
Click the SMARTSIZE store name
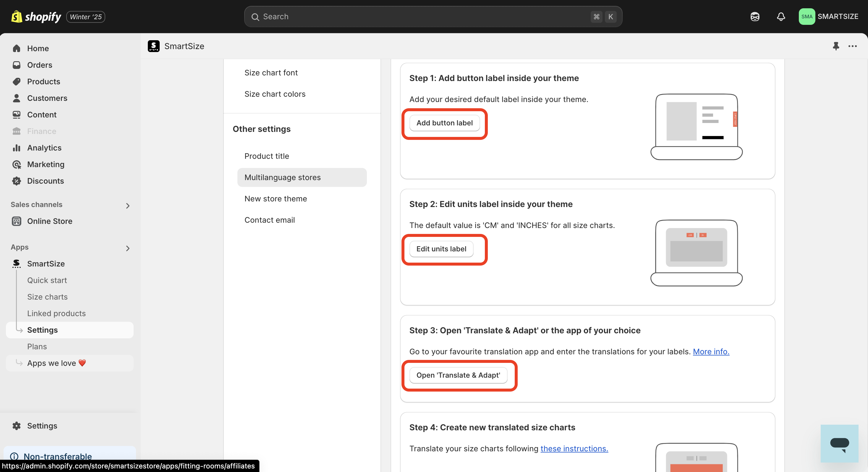coord(838,17)
